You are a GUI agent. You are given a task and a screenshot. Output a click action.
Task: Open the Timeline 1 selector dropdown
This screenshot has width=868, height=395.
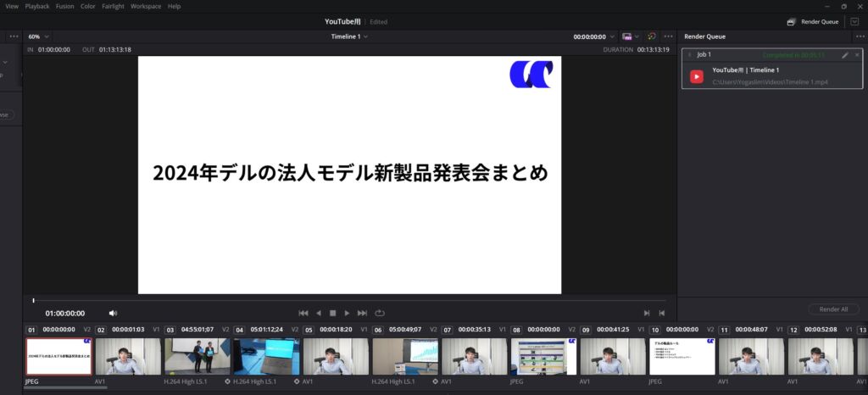(349, 36)
